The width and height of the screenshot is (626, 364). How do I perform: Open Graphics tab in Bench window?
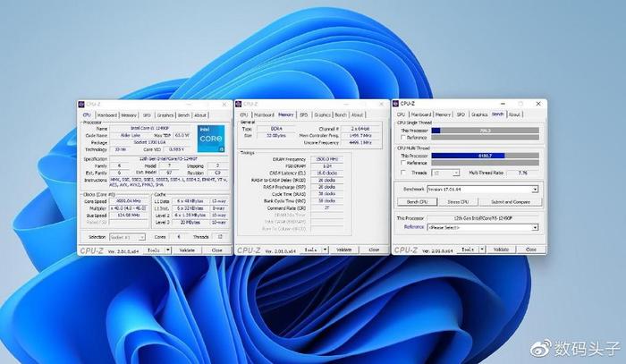point(479,114)
